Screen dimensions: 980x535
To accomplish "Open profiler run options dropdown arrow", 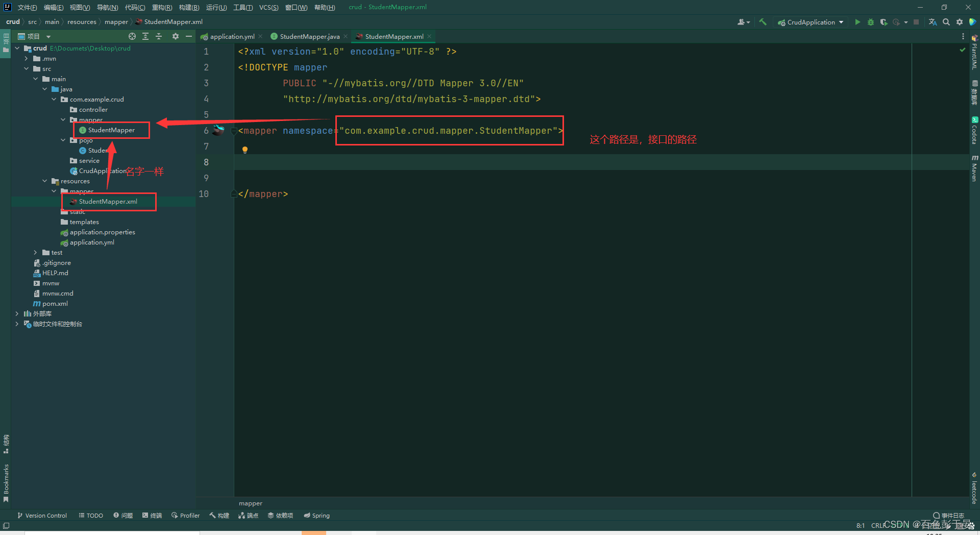I will click(906, 22).
